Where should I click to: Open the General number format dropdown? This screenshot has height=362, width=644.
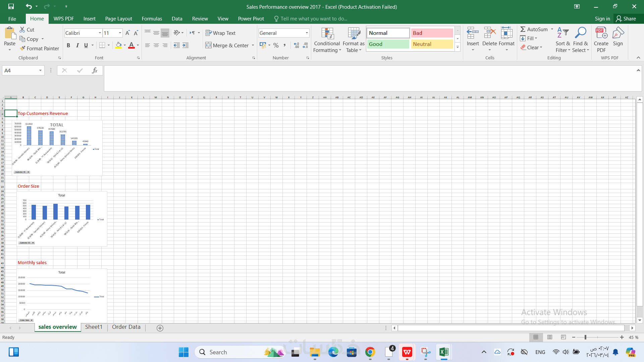307,33
